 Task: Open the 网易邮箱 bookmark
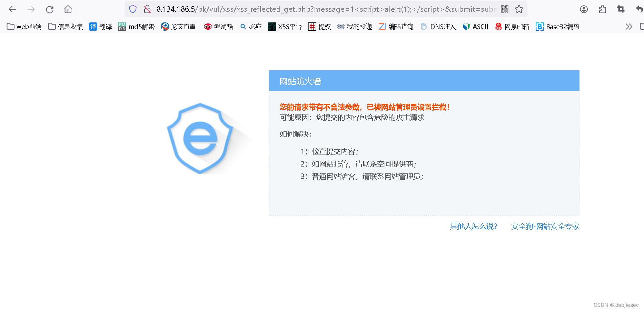[x=512, y=27]
